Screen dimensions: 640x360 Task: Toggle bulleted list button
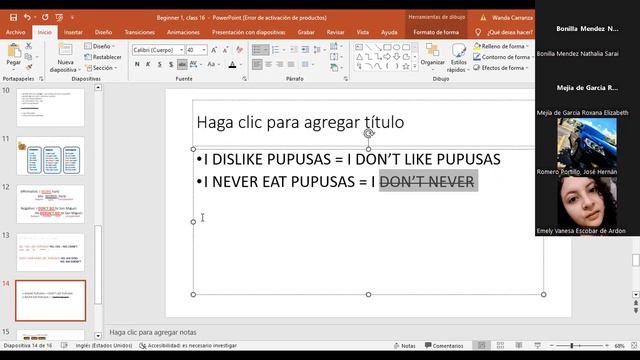[260, 50]
